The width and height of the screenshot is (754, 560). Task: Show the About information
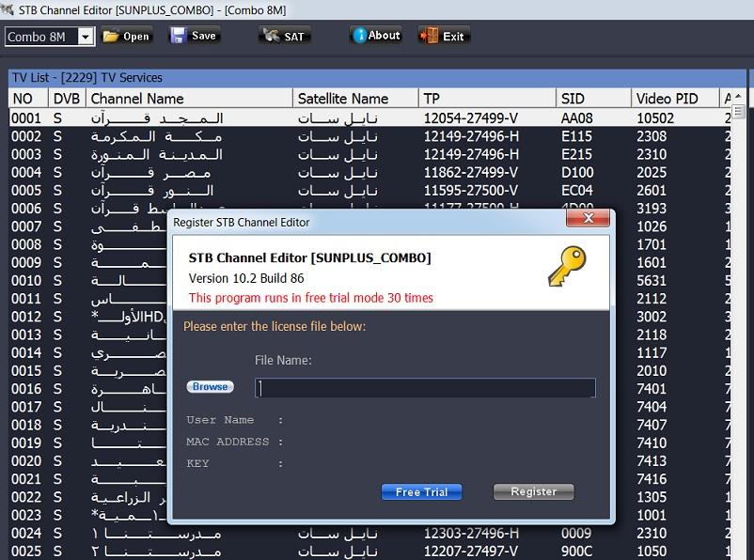[376, 36]
